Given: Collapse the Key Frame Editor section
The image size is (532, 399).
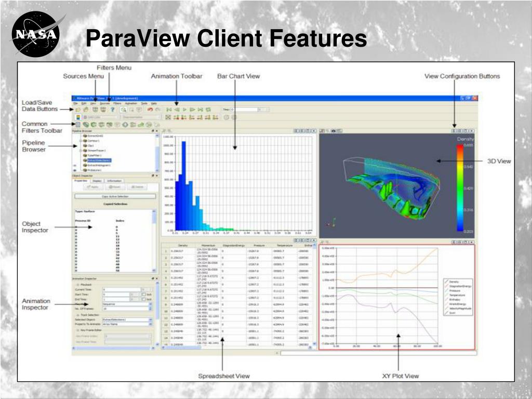Looking at the screenshot, I should (78, 330).
